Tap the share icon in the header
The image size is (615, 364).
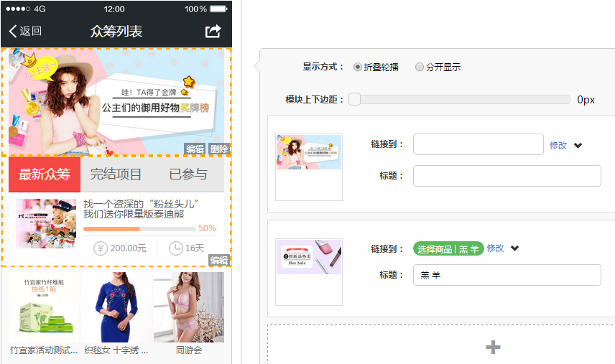(213, 31)
